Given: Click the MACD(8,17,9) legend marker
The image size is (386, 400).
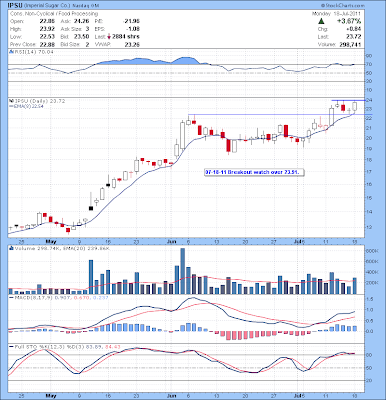Looking at the screenshot, I should click(x=11, y=297).
